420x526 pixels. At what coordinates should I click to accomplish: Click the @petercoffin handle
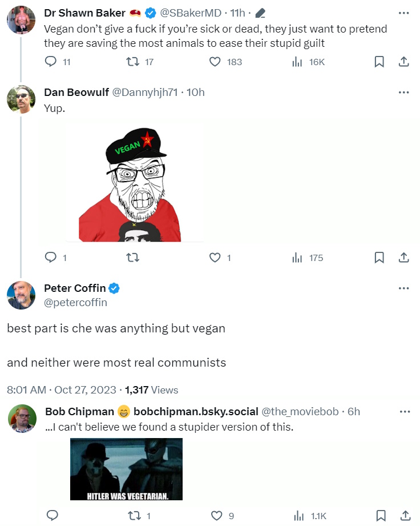coord(75,303)
